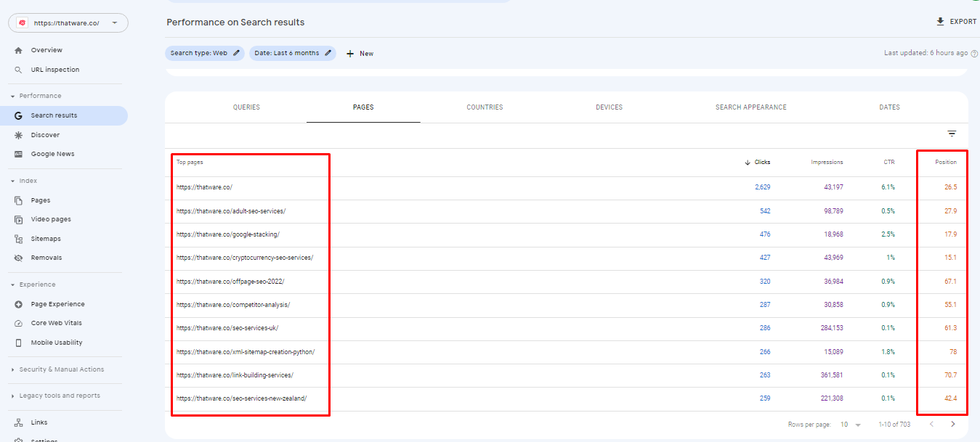Click the Last updated help question icon

point(974,53)
